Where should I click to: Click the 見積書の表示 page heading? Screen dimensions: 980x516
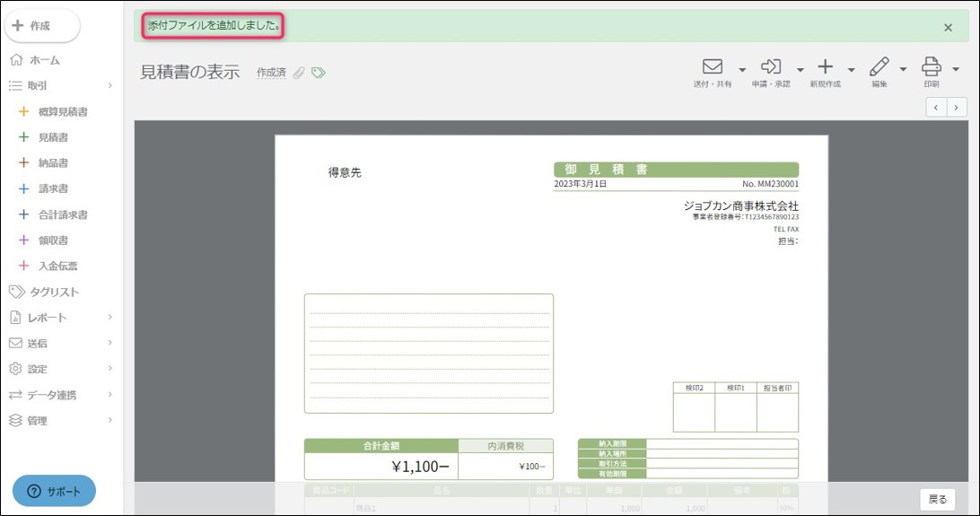[190, 72]
